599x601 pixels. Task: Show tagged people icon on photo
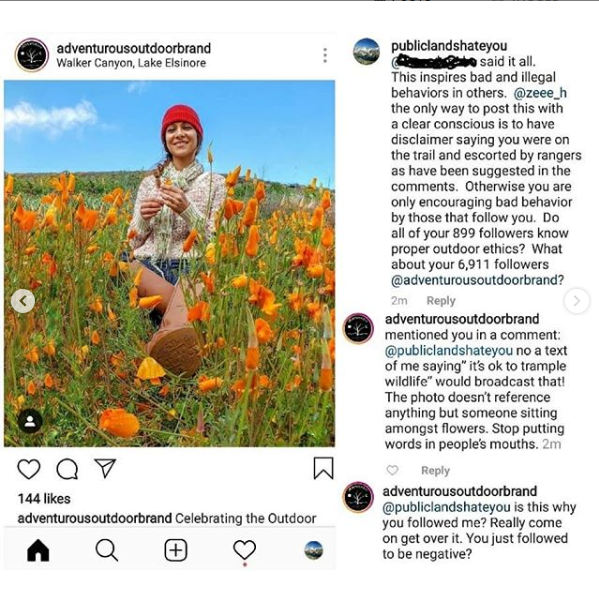[x=30, y=421]
